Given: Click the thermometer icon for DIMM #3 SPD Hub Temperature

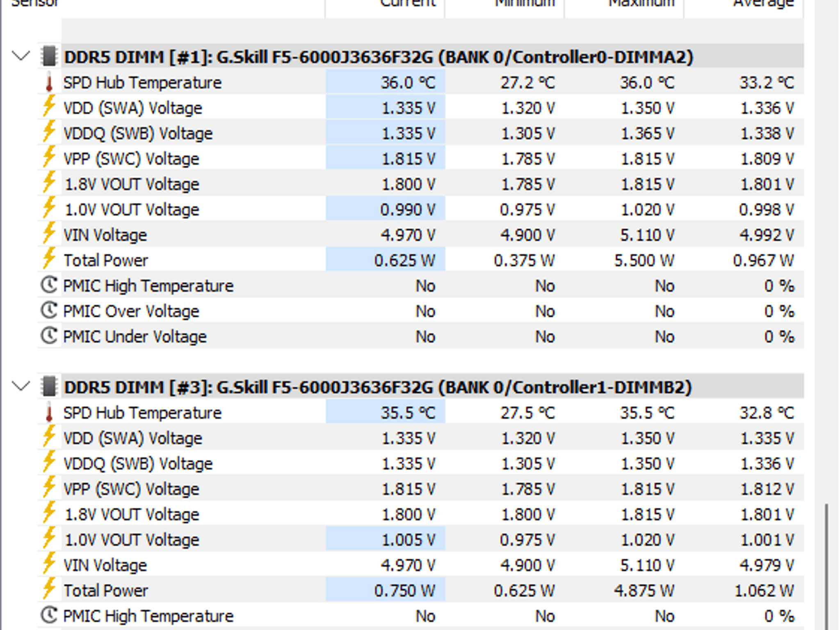Looking at the screenshot, I should tap(49, 413).
